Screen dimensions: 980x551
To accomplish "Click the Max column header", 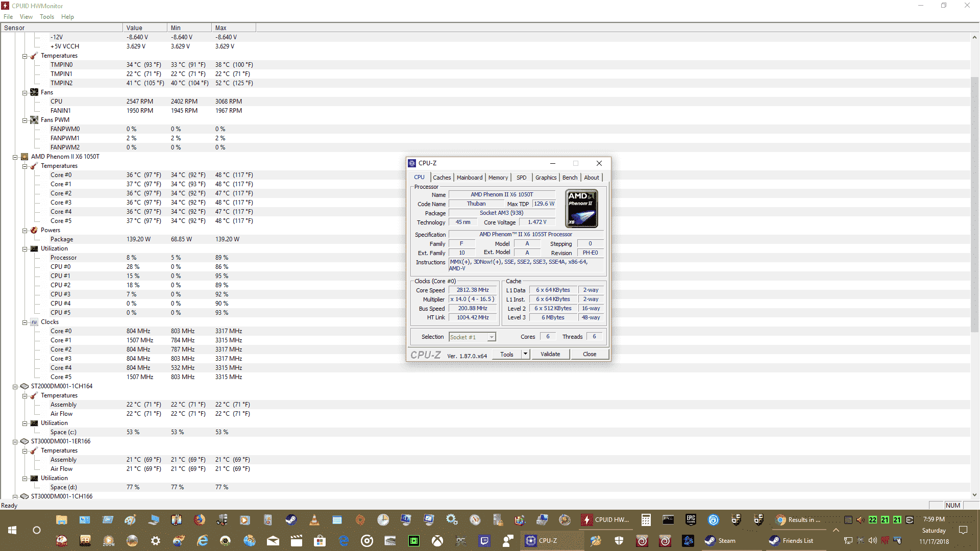I will pyautogui.click(x=233, y=28).
